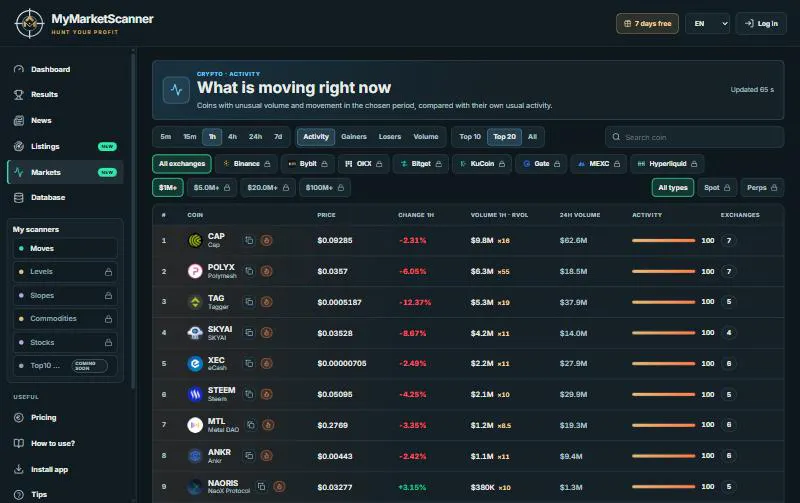Click the STEEM activity bar
The width and height of the screenshot is (800, 503).
coord(663,394)
